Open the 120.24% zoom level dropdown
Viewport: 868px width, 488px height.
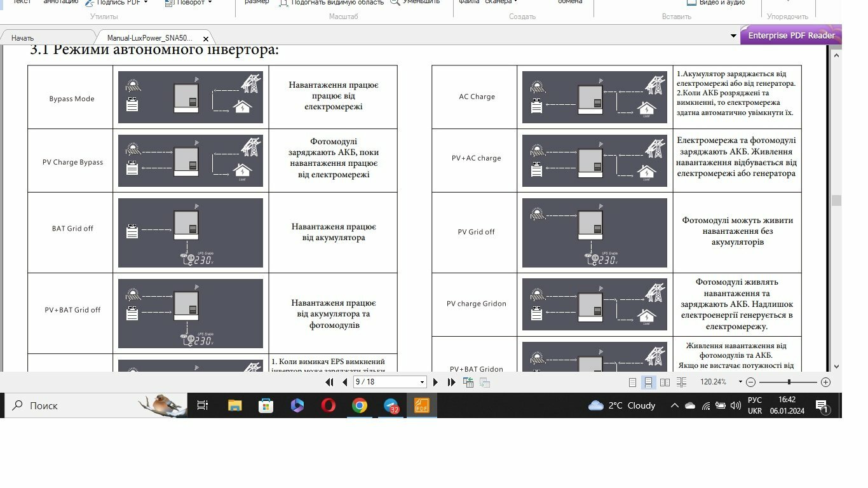point(740,382)
